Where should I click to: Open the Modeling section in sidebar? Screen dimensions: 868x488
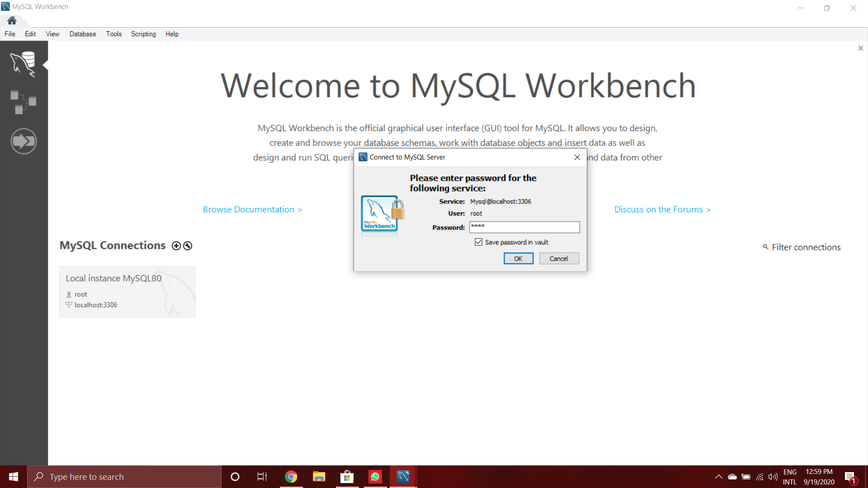pyautogui.click(x=24, y=102)
